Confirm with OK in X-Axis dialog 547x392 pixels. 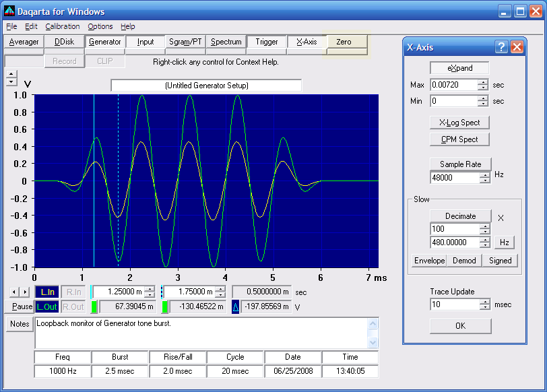tap(461, 326)
